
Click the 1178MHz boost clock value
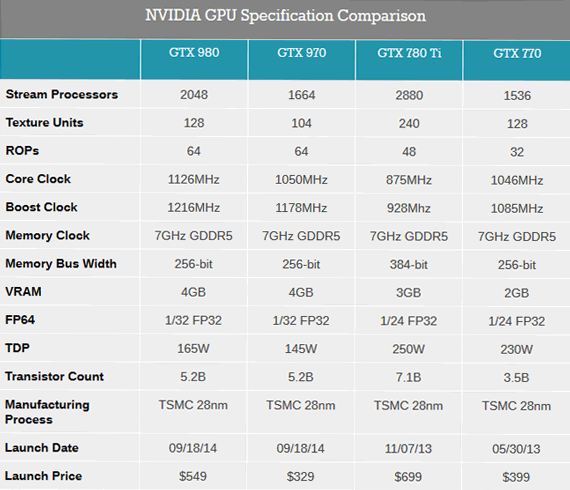[x=301, y=208]
